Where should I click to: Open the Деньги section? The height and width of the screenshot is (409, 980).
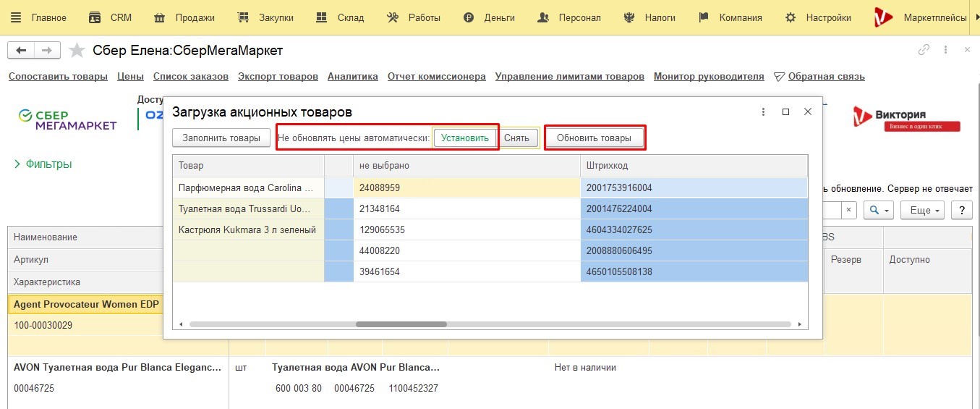point(489,17)
